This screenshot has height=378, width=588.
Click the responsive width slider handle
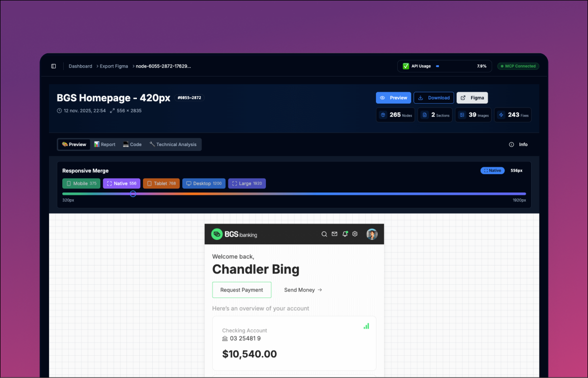[133, 193]
